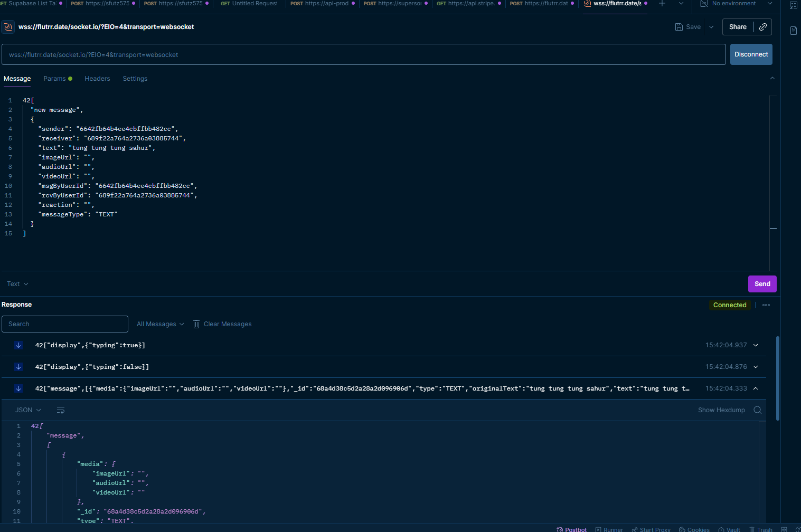
Task: Open the tab list dropdown chevron
Action: click(681, 3)
